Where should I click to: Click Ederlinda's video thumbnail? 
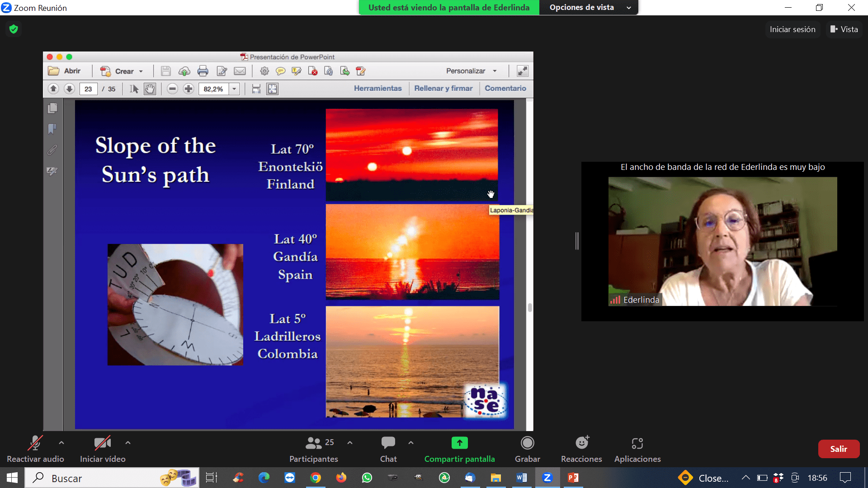coord(722,241)
